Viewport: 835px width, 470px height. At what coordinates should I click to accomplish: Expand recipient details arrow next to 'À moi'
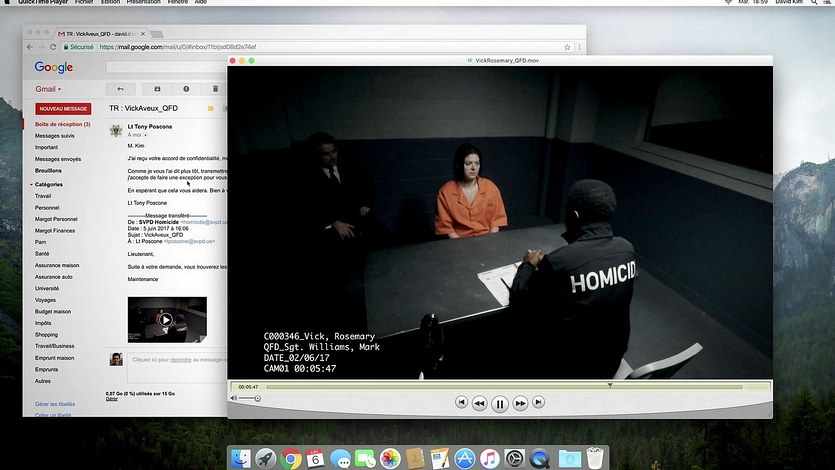coord(146,135)
